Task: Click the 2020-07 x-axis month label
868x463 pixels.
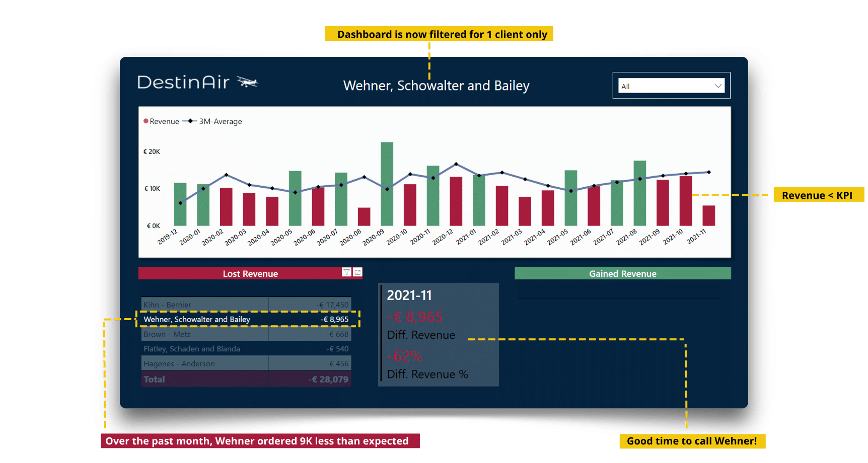Action: click(x=327, y=237)
